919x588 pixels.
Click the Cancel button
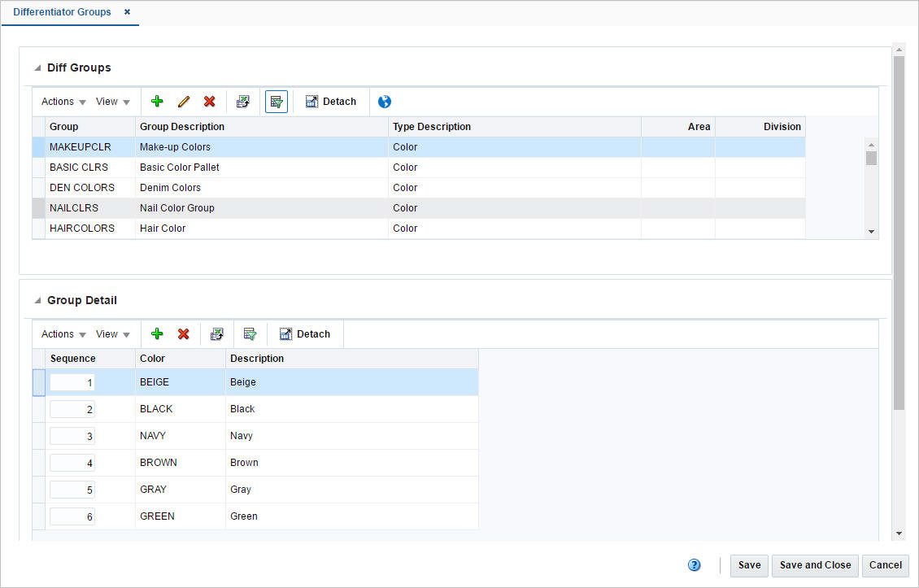pos(885,564)
